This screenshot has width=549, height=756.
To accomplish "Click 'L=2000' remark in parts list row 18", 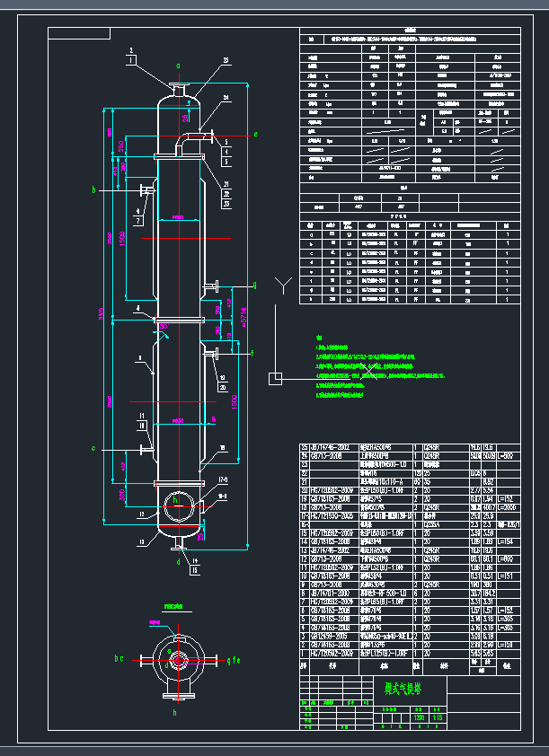I will pos(508,507).
